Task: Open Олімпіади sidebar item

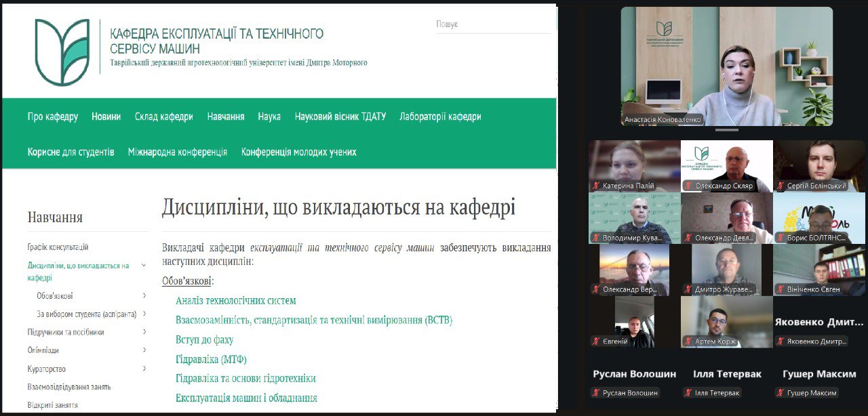Action: [43, 350]
